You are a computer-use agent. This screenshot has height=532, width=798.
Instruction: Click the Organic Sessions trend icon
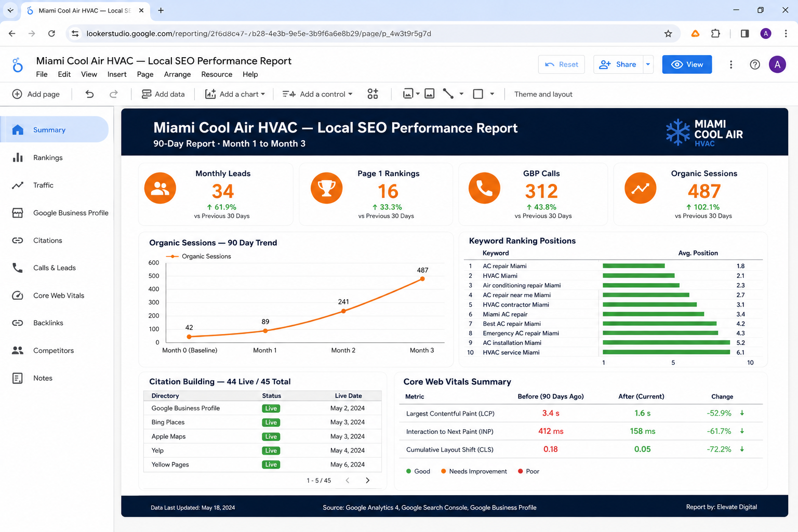click(x=640, y=188)
